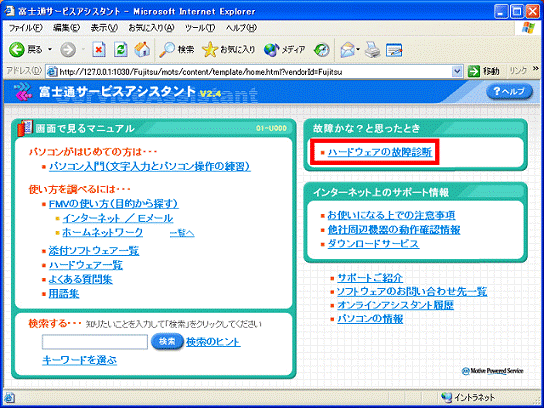Open 検索のヒント link

tap(213, 342)
